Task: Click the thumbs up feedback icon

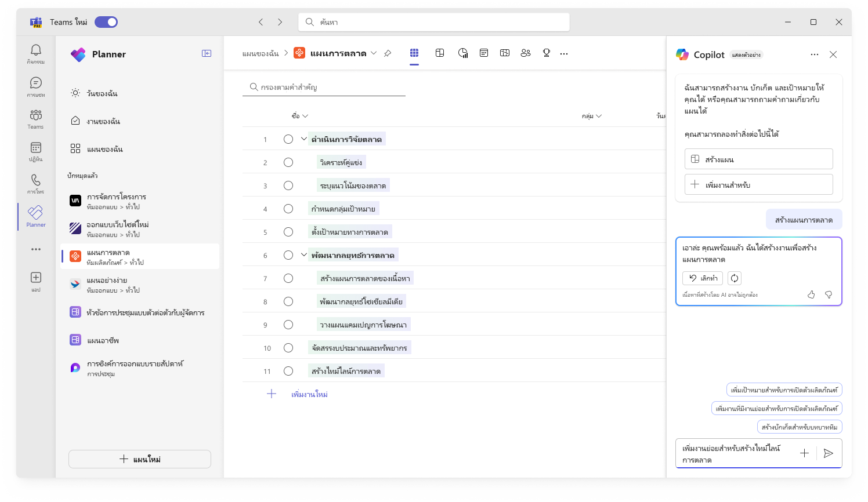Action: coord(811,294)
